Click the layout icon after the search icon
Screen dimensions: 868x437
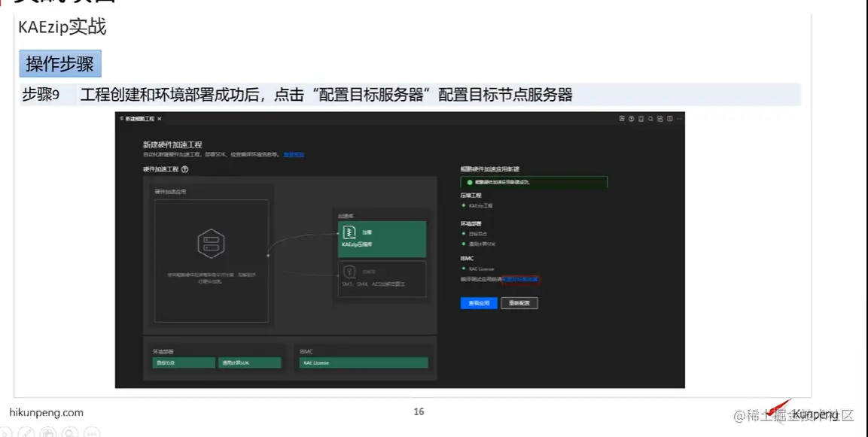(x=660, y=119)
